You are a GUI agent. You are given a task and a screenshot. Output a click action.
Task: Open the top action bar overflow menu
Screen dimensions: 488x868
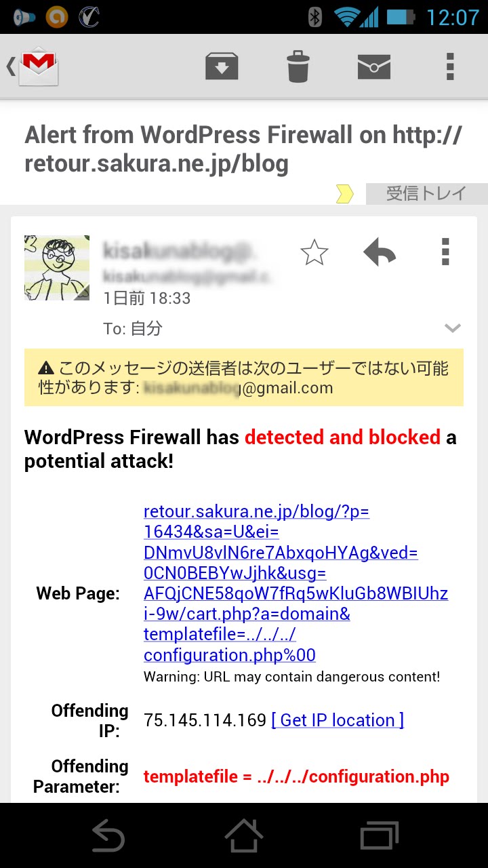pyautogui.click(x=449, y=66)
